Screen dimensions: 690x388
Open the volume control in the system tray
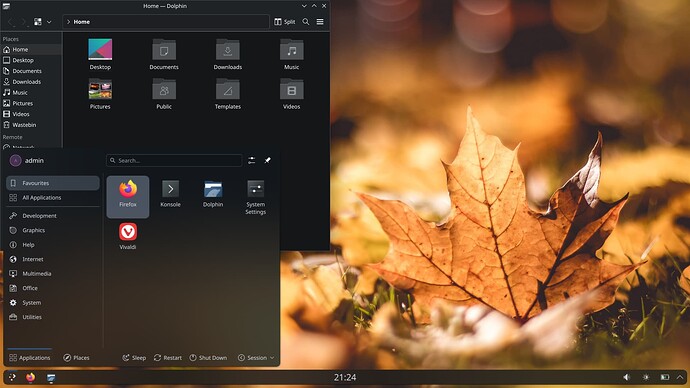[627, 377]
